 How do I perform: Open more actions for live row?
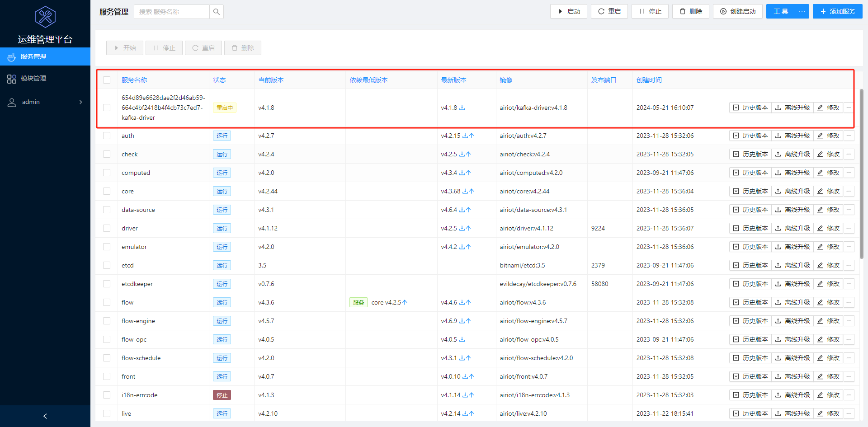point(849,413)
